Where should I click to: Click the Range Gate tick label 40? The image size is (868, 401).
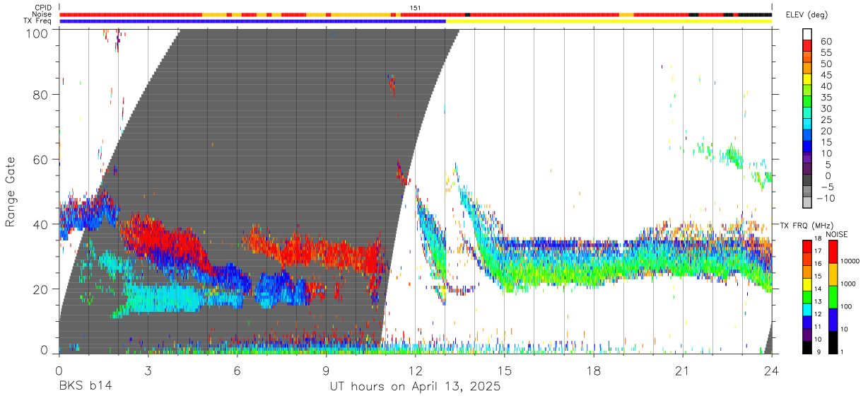(x=41, y=224)
